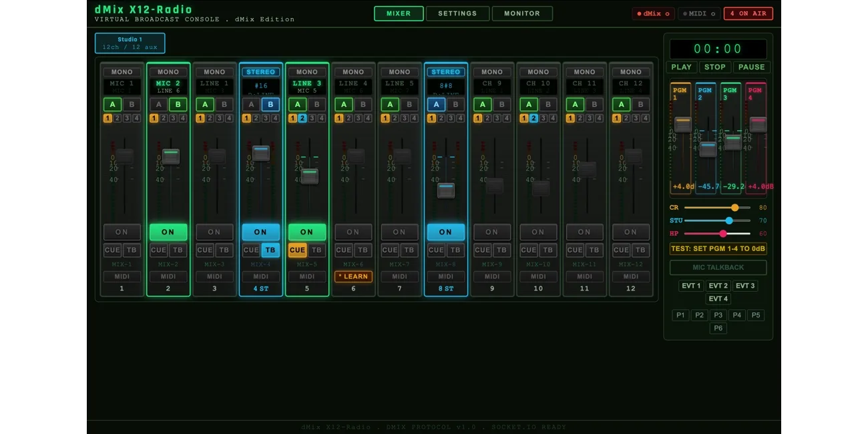Select source B on channel 1
Screen dimensions: 868x434
pos(132,104)
